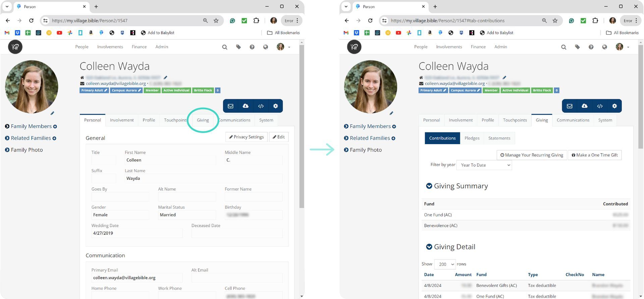Open the Statements sub-tab
This screenshot has height=299, width=644.
tap(499, 138)
